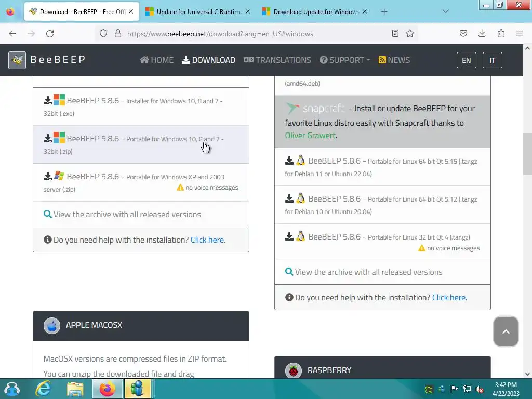Screen dimensions: 532x399
Task: Expand the SUPPORT dropdown menu
Action: [345, 60]
